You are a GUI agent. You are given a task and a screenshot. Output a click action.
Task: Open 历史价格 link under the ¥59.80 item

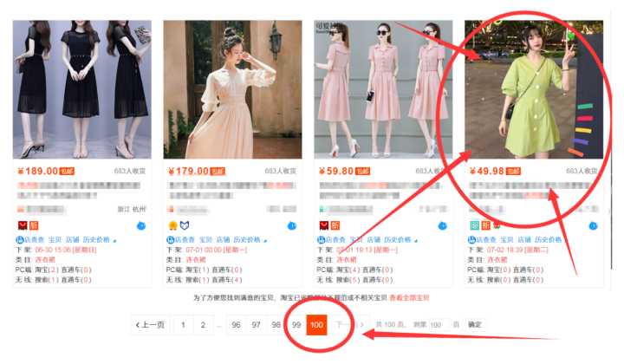point(398,240)
